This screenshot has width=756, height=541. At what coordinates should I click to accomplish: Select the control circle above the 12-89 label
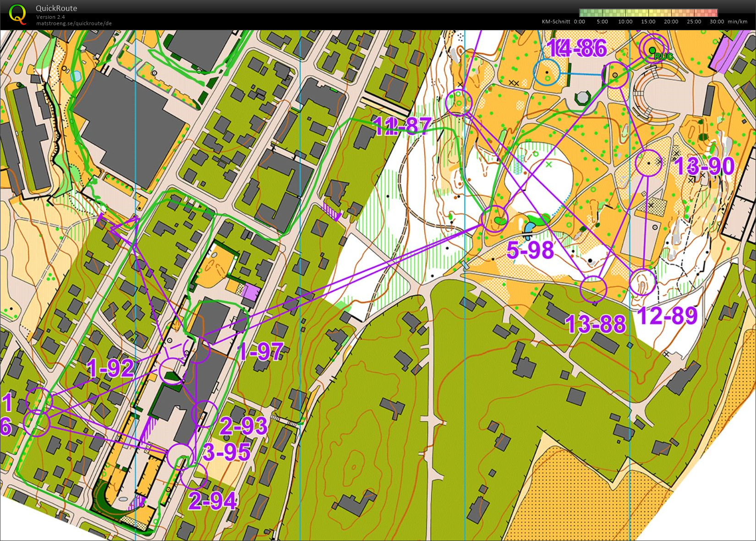[642, 282]
